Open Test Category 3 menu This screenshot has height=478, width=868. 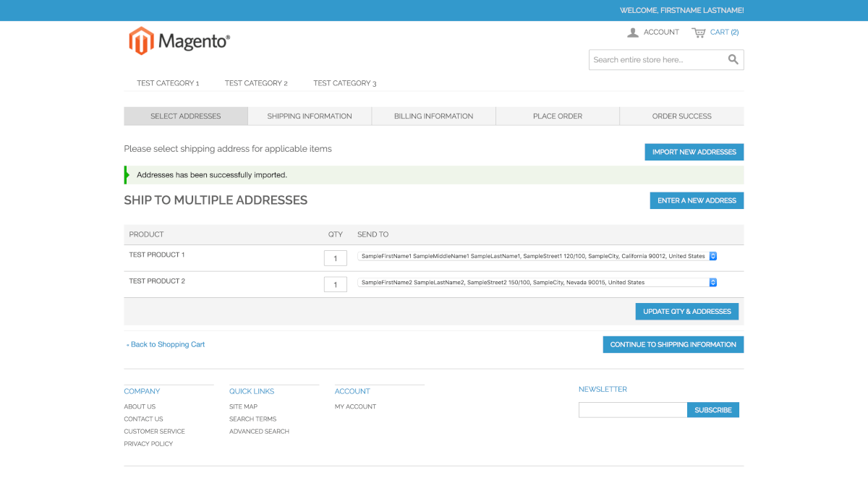344,83
